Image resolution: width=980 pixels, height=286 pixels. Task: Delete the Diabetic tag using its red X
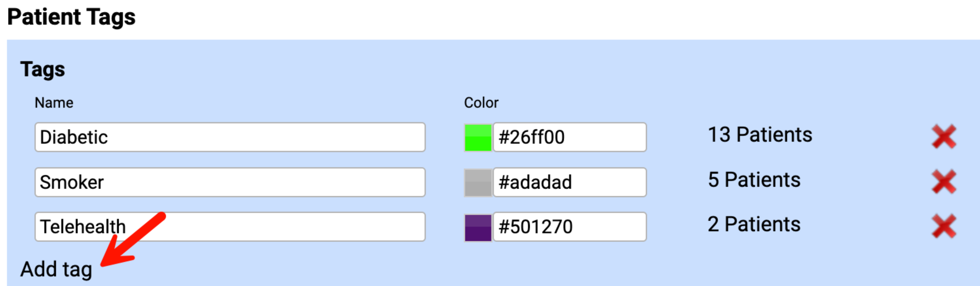click(944, 136)
